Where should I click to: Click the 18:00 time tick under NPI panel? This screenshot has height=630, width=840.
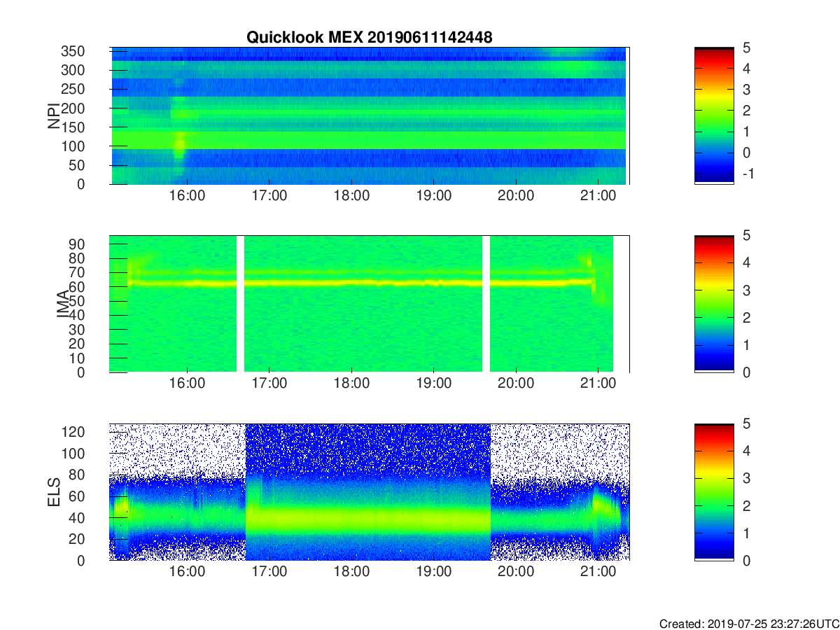pyautogui.click(x=351, y=196)
